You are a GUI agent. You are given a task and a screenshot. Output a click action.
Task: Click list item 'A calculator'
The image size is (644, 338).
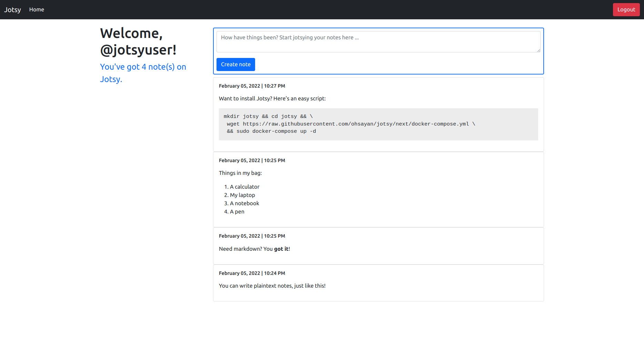[x=244, y=187]
